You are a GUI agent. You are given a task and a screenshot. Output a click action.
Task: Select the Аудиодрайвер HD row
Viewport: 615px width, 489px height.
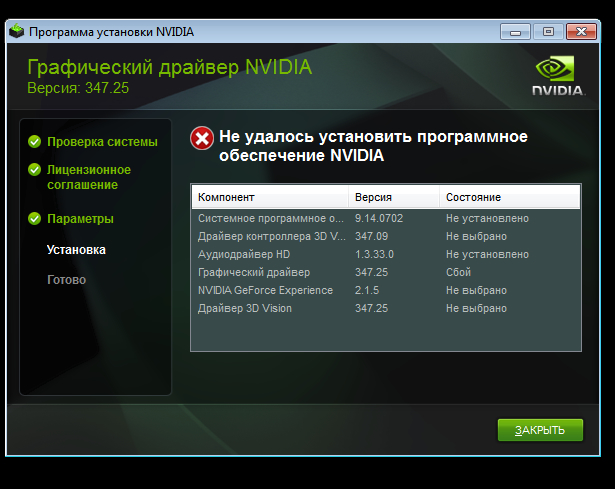386,254
